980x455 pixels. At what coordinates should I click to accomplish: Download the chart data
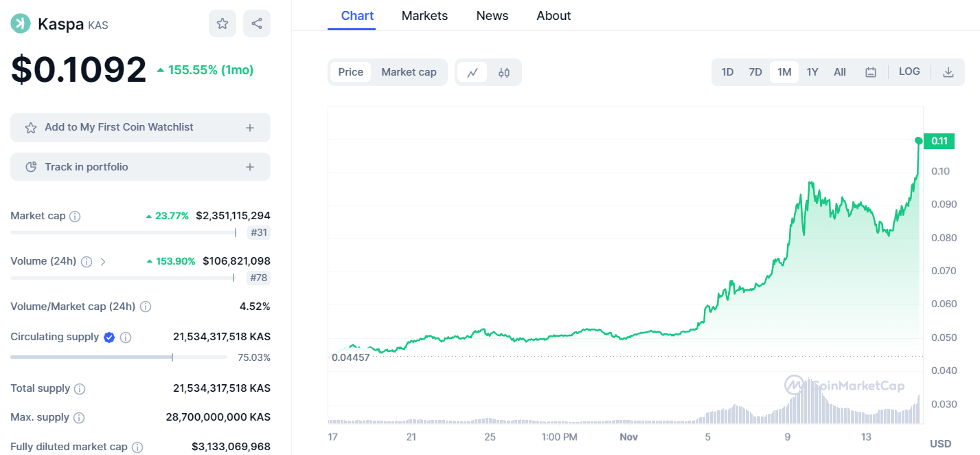(x=948, y=72)
